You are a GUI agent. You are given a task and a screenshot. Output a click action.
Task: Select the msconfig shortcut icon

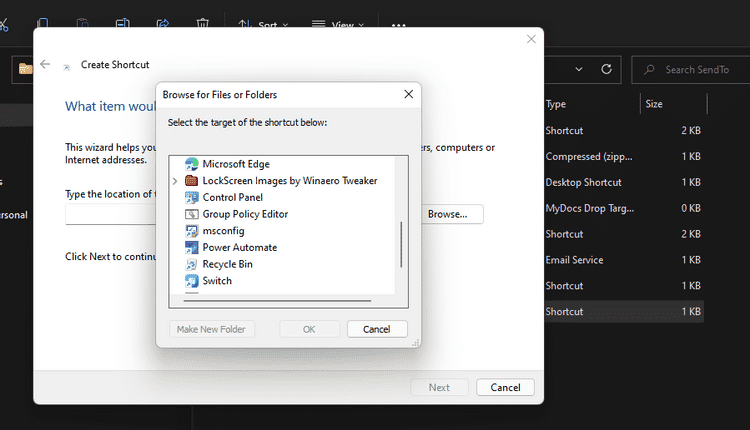(192, 231)
